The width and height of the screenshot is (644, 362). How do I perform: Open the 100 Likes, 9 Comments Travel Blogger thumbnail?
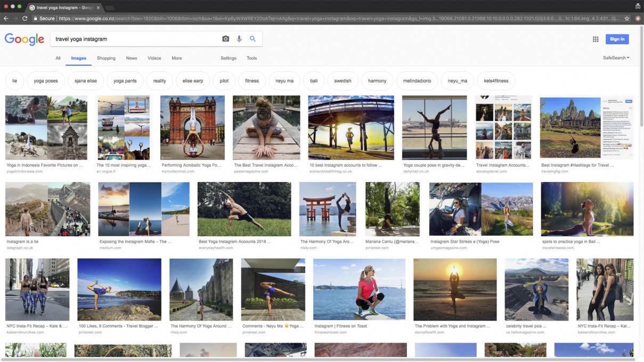119,290
